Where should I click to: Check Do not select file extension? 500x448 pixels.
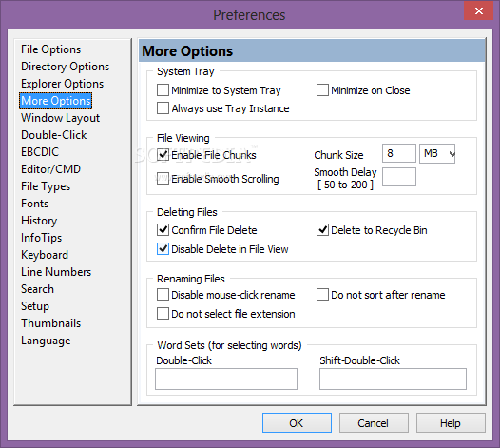coord(163,314)
